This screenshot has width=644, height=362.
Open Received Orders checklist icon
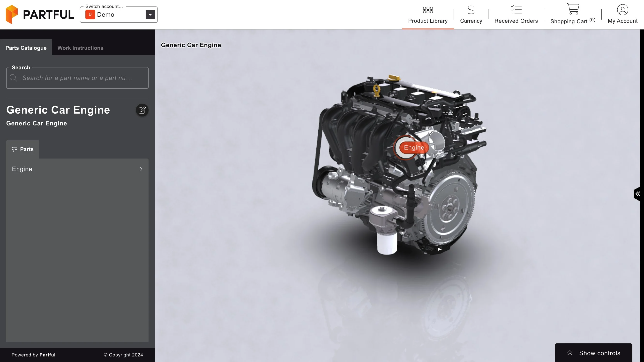pyautogui.click(x=516, y=9)
